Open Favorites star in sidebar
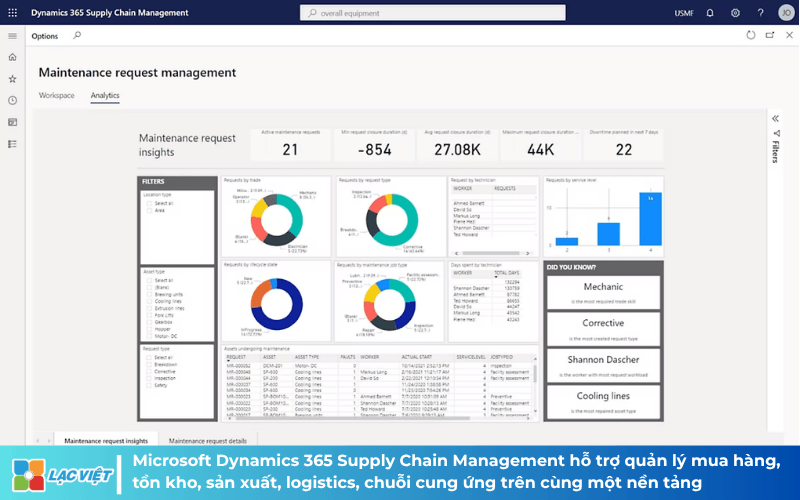The width and height of the screenshot is (800, 500). point(12,79)
